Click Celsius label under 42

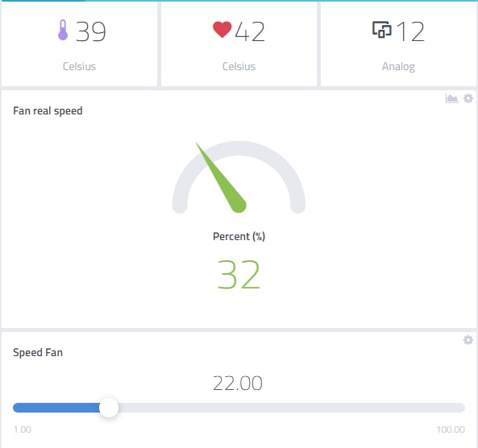click(239, 66)
